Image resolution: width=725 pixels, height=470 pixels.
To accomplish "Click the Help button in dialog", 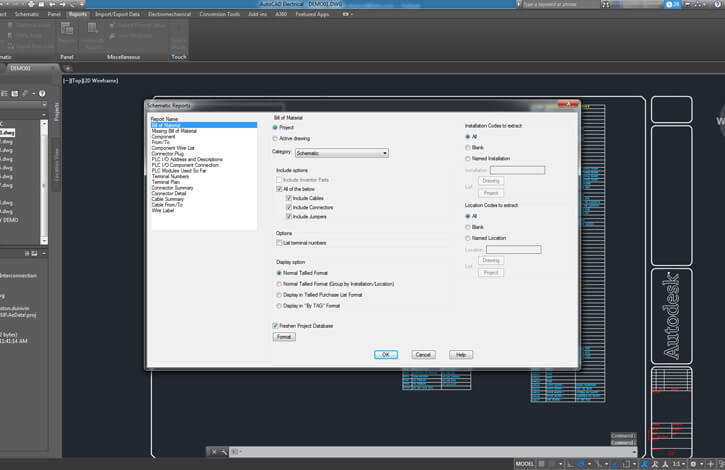I will (461, 354).
